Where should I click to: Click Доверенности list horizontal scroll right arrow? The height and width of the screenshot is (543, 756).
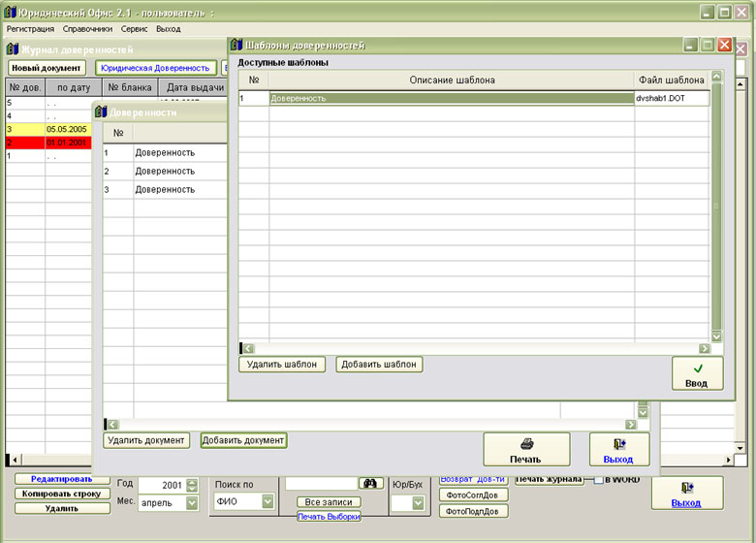631,425
